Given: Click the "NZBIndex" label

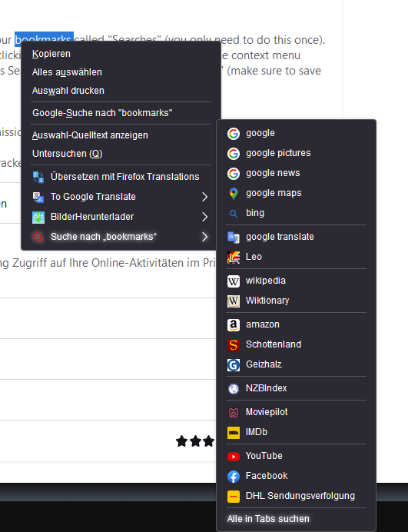Looking at the screenshot, I should (x=266, y=388).
